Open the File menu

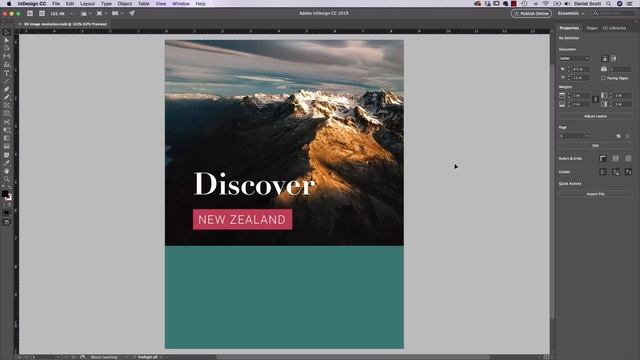[56, 4]
